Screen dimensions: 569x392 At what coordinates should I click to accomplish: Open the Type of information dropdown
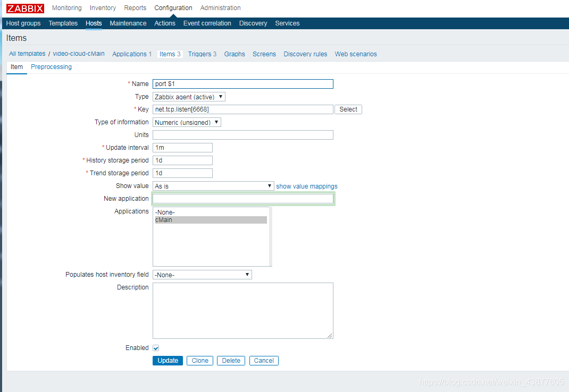tap(187, 122)
